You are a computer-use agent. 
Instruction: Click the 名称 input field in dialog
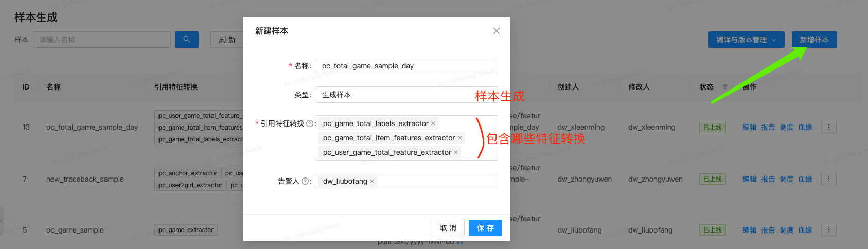(x=406, y=66)
